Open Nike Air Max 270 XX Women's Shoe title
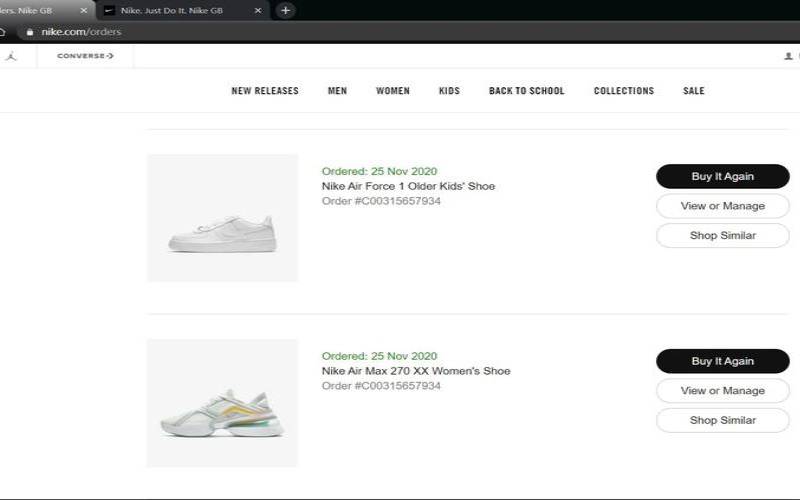This screenshot has width=800, height=500. coord(416,371)
